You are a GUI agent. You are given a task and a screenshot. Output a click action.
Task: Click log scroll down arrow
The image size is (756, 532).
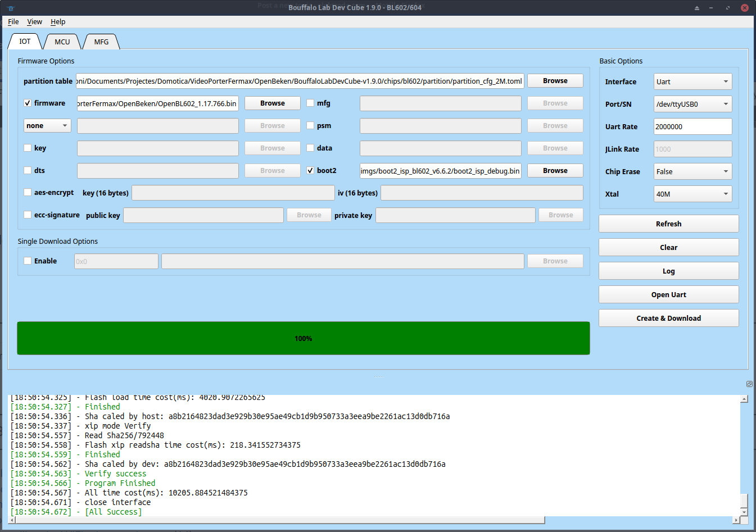744,512
